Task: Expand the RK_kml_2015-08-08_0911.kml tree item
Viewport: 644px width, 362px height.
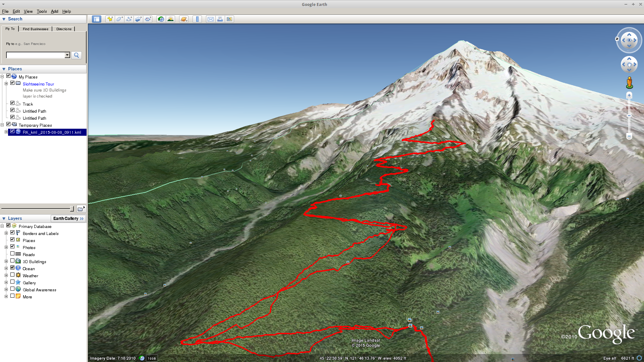Action: [6, 132]
